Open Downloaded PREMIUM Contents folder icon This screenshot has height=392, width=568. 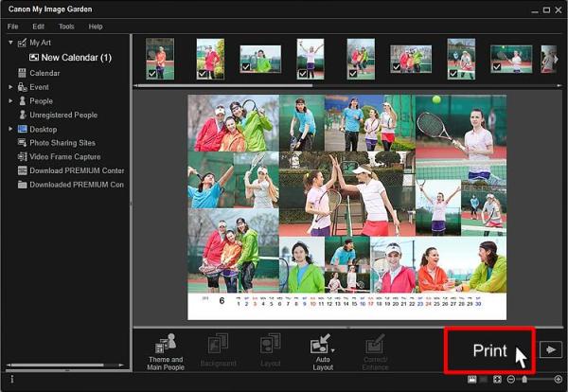(23, 185)
